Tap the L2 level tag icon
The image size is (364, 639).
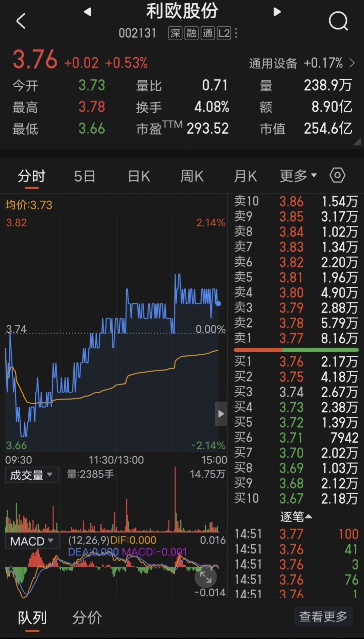point(224,33)
